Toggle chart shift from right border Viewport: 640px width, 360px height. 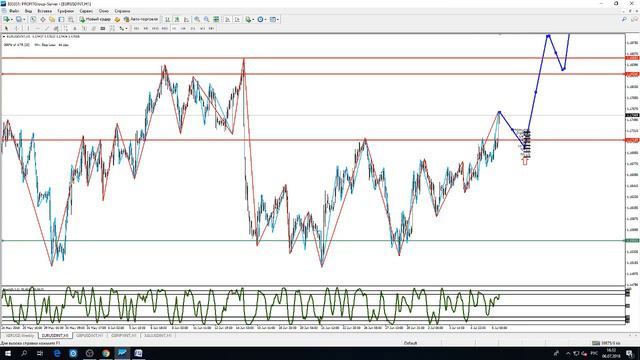pos(237,19)
